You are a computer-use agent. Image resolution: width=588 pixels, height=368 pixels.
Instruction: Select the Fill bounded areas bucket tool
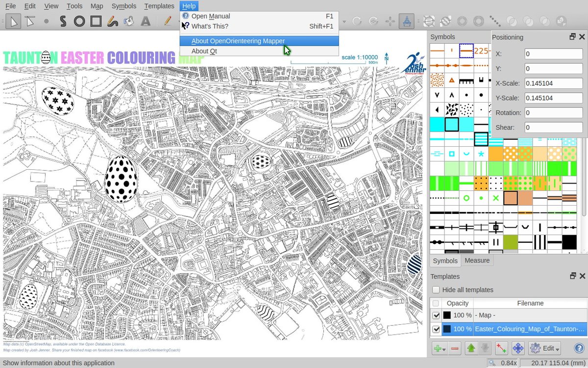(x=129, y=21)
